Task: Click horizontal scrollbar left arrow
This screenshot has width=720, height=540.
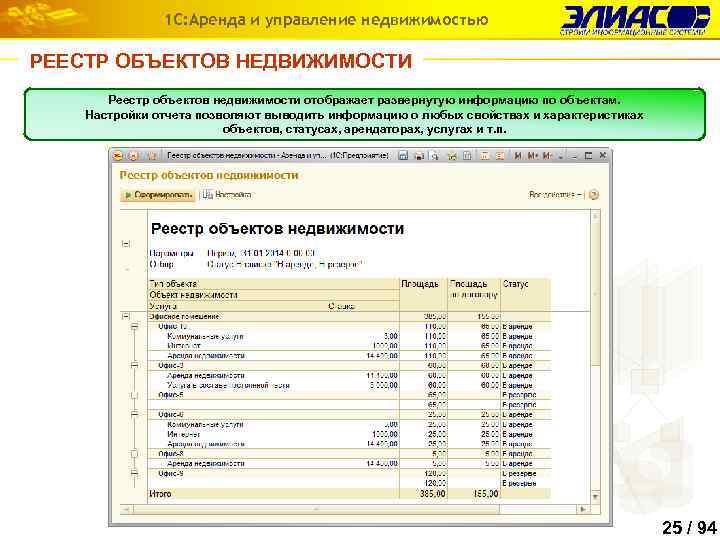Action: click(126, 509)
